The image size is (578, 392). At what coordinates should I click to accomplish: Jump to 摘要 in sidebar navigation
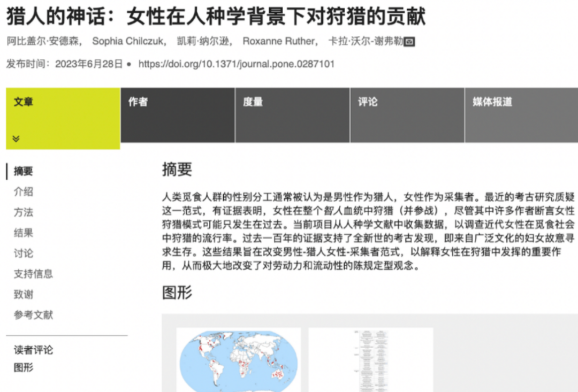coord(23,171)
